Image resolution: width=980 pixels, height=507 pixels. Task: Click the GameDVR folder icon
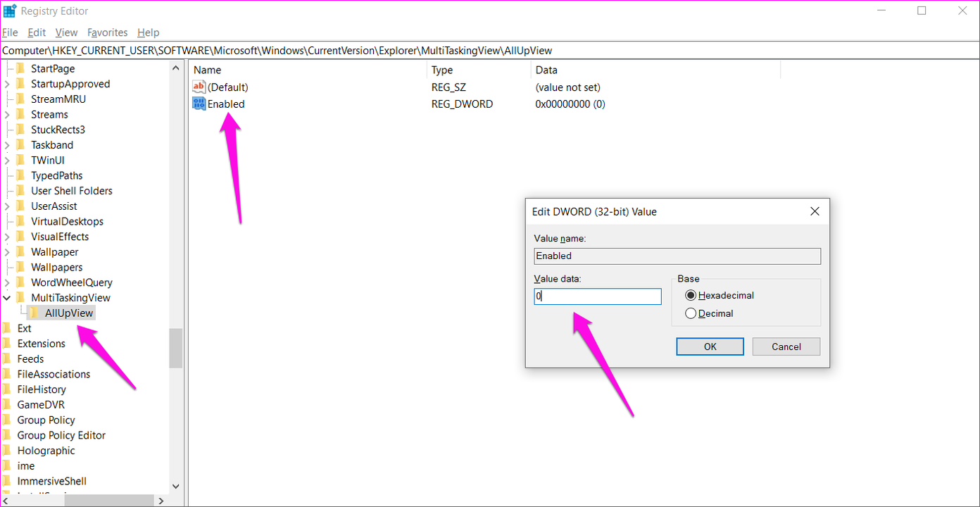point(7,404)
